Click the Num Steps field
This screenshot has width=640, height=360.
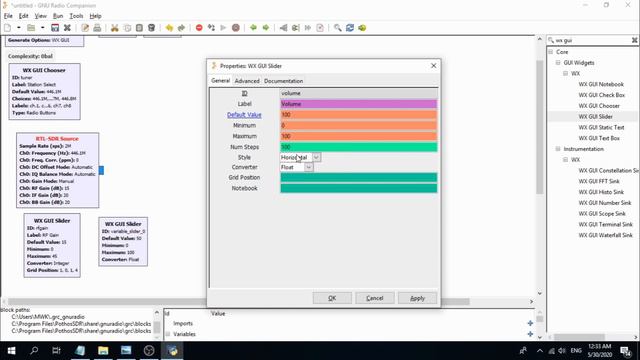tap(358, 147)
